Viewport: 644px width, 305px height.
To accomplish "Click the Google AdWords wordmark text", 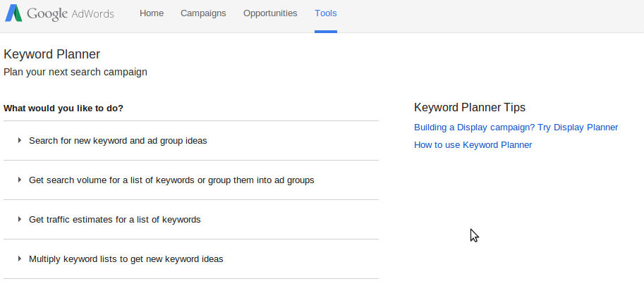I will [71, 13].
